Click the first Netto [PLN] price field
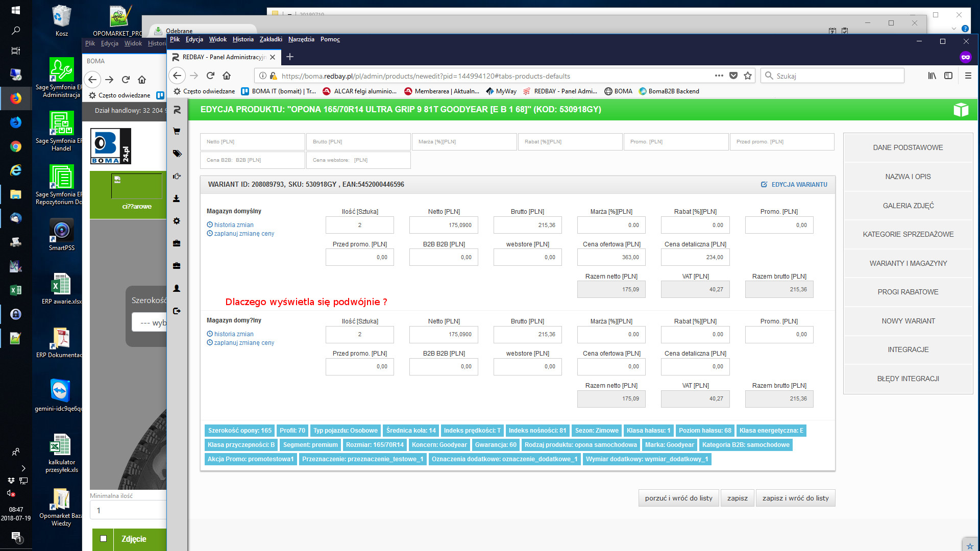This screenshot has height=551, width=980. point(443,225)
